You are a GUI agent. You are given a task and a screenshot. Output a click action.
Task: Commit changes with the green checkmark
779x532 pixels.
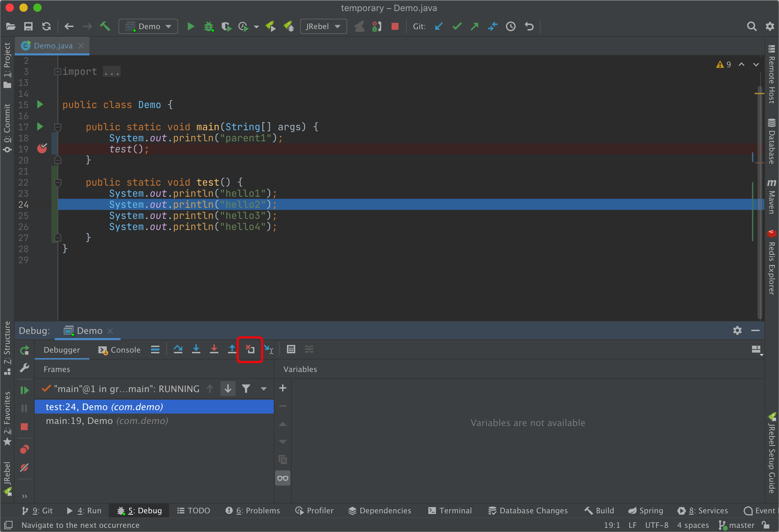457,26
